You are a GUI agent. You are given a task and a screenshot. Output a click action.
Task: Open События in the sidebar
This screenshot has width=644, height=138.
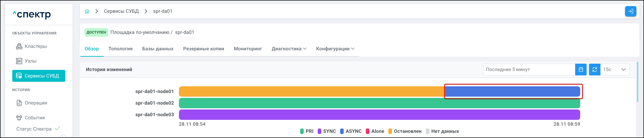pos(34,118)
